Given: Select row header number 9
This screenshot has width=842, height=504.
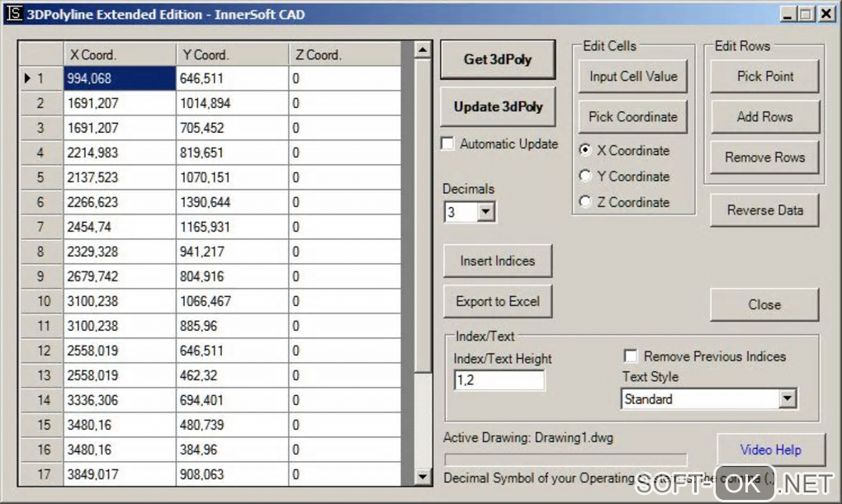Looking at the screenshot, I should [x=41, y=276].
